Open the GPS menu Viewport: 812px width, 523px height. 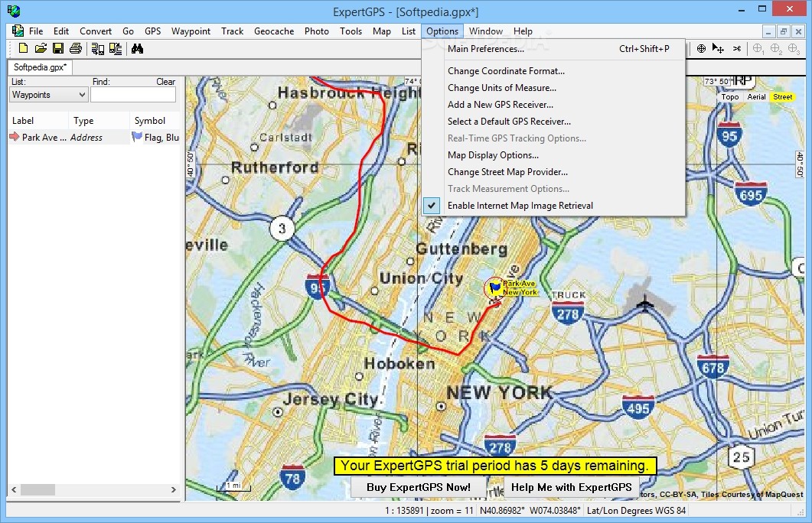pyautogui.click(x=153, y=31)
